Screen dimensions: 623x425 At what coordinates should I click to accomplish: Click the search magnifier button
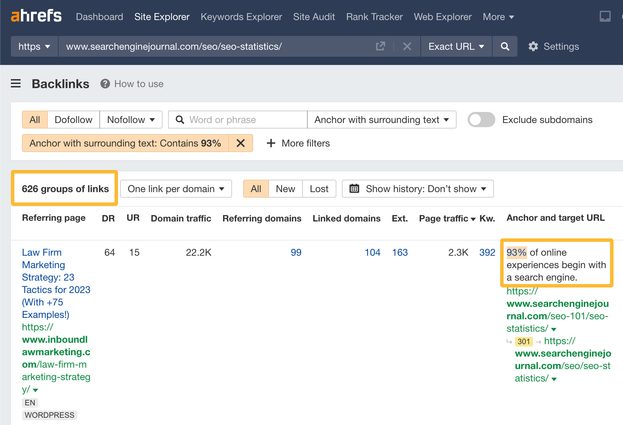(x=505, y=46)
